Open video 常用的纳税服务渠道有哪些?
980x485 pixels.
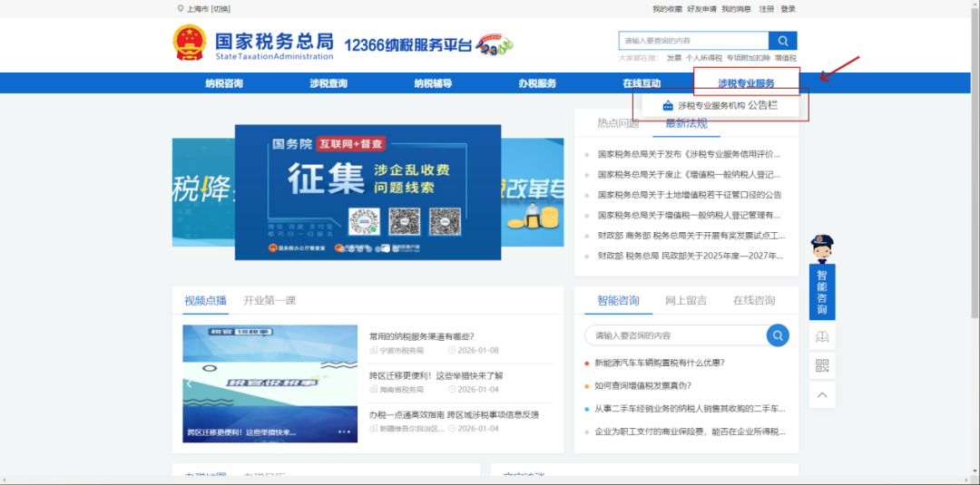[x=421, y=336]
